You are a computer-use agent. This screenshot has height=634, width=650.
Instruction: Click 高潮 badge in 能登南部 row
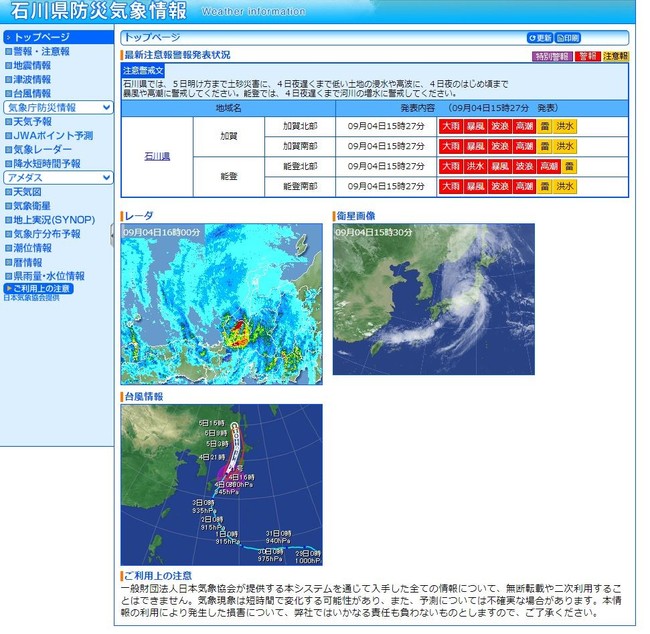524,187
